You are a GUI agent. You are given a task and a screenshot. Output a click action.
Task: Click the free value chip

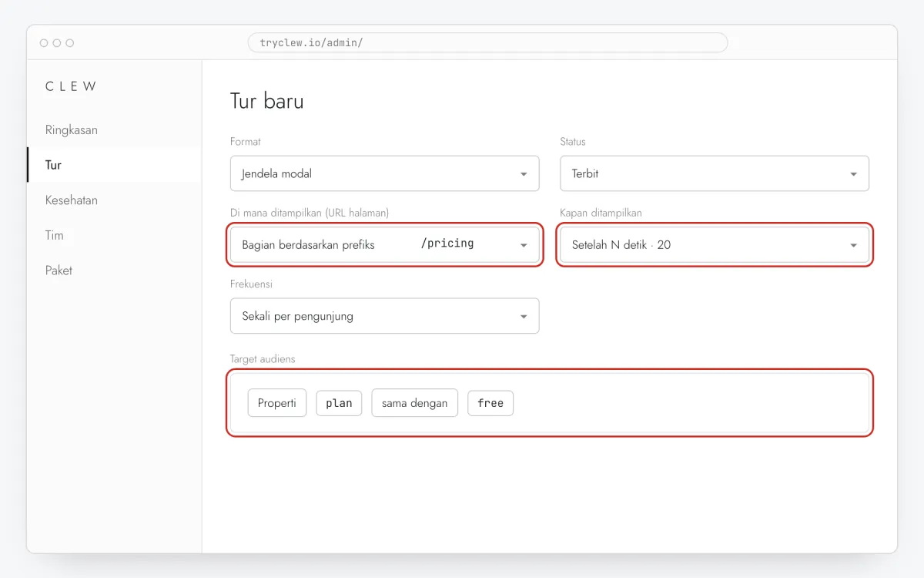coord(490,403)
